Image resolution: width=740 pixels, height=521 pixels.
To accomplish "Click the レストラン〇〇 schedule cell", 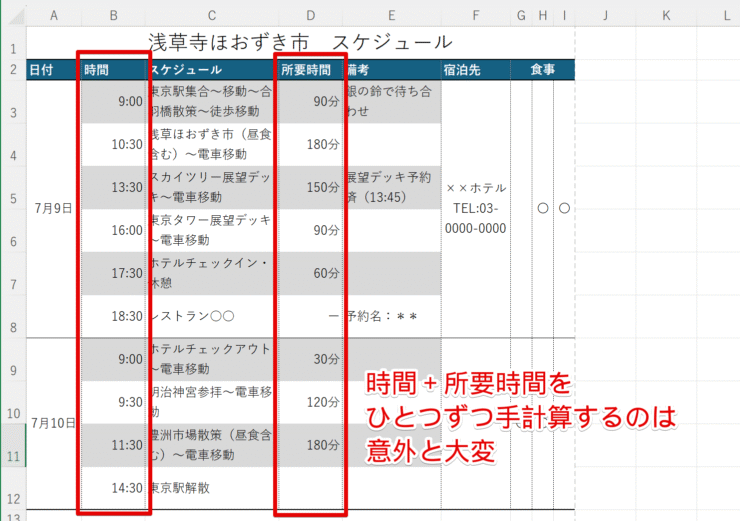I will [210, 317].
